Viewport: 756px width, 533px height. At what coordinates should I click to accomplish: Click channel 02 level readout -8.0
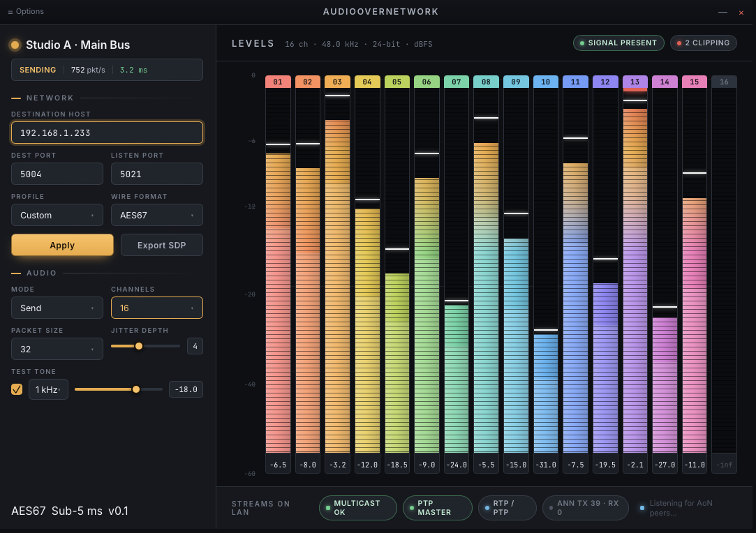click(308, 465)
